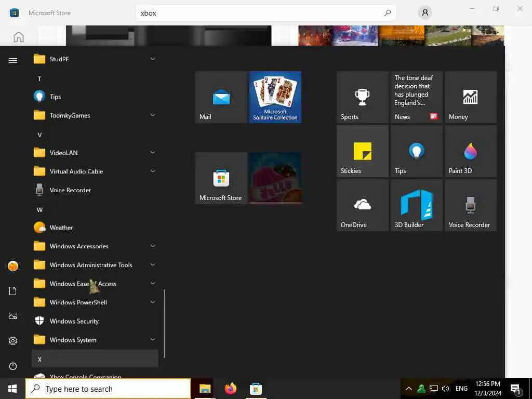Go to Microsoft Store Home

(19, 37)
